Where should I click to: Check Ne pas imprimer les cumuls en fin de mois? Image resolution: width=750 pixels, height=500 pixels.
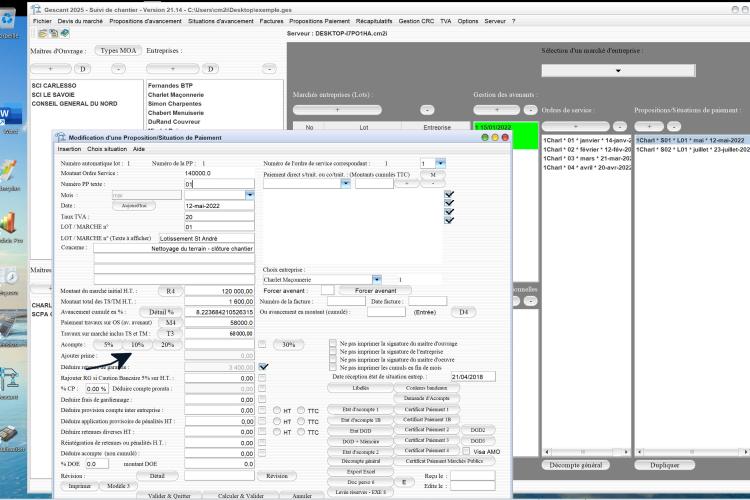pos(333,367)
